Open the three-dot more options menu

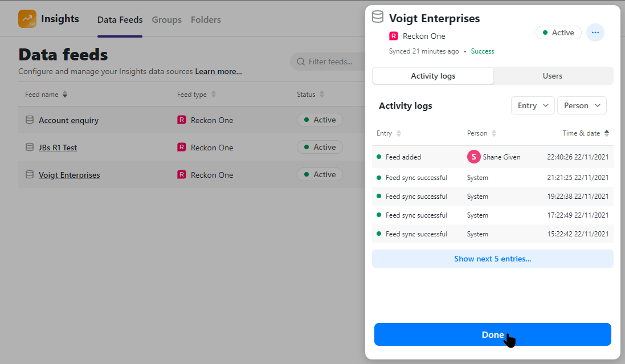[595, 32]
